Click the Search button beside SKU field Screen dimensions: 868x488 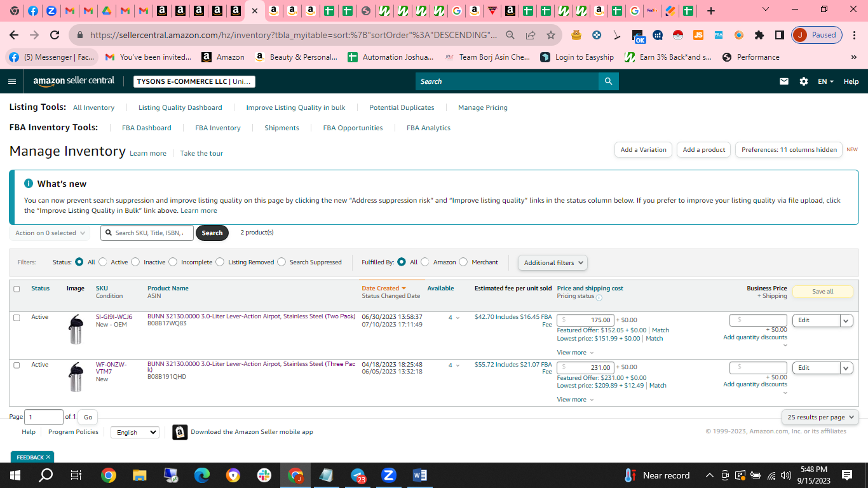[212, 233]
